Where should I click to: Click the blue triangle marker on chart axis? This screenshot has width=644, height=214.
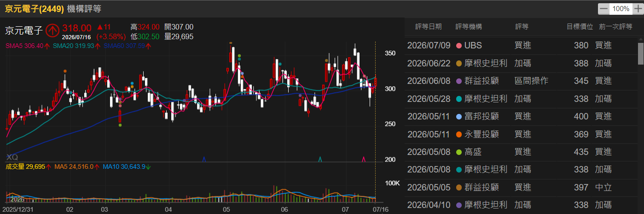[x=204, y=159]
